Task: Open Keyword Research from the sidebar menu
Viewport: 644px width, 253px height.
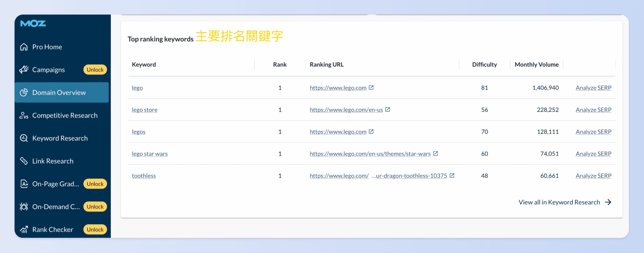Action: pyautogui.click(x=60, y=138)
